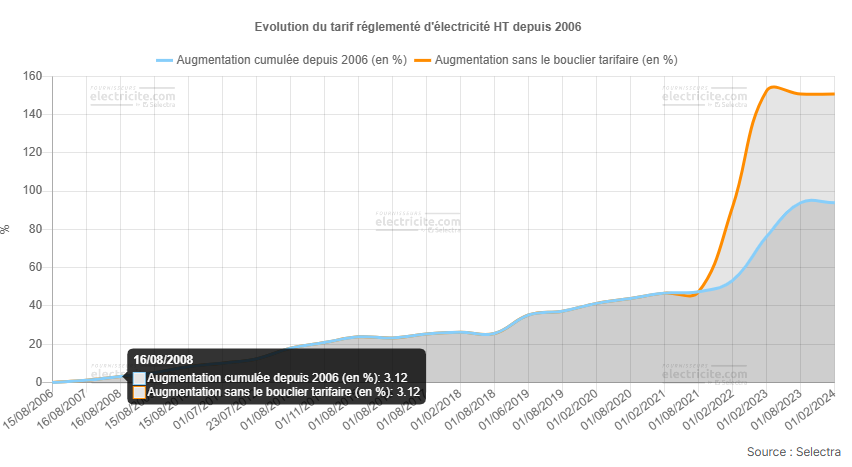Click the 160 y-axis tick label
Screen dimensions: 852x467
point(31,76)
